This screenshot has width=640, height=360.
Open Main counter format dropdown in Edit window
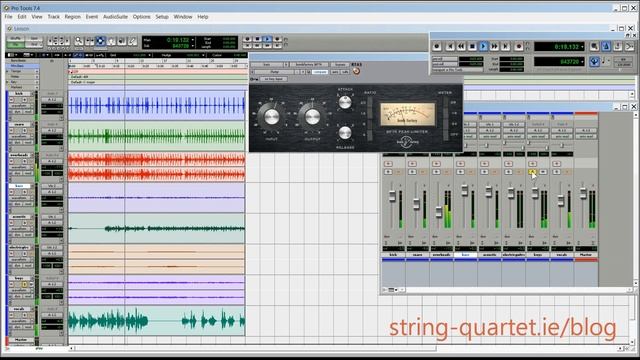click(x=193, y=40)
